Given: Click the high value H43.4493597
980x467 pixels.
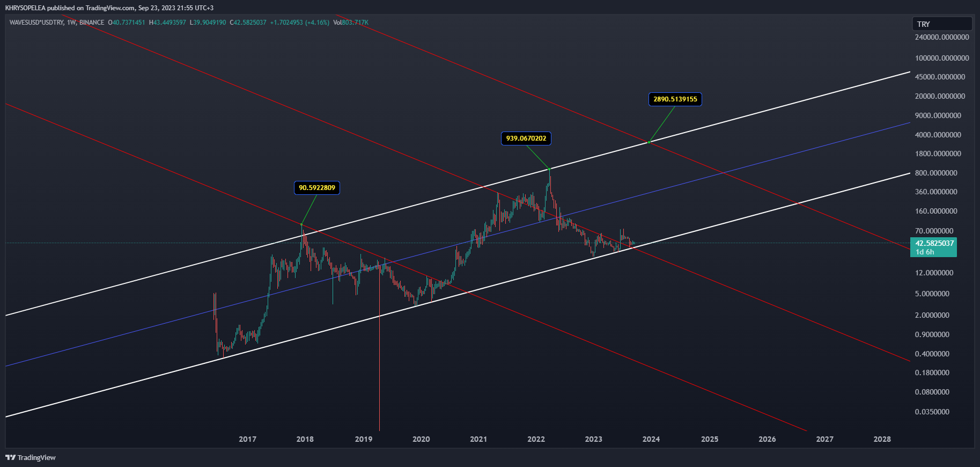Looking at the screenshot, I should 167,23.
